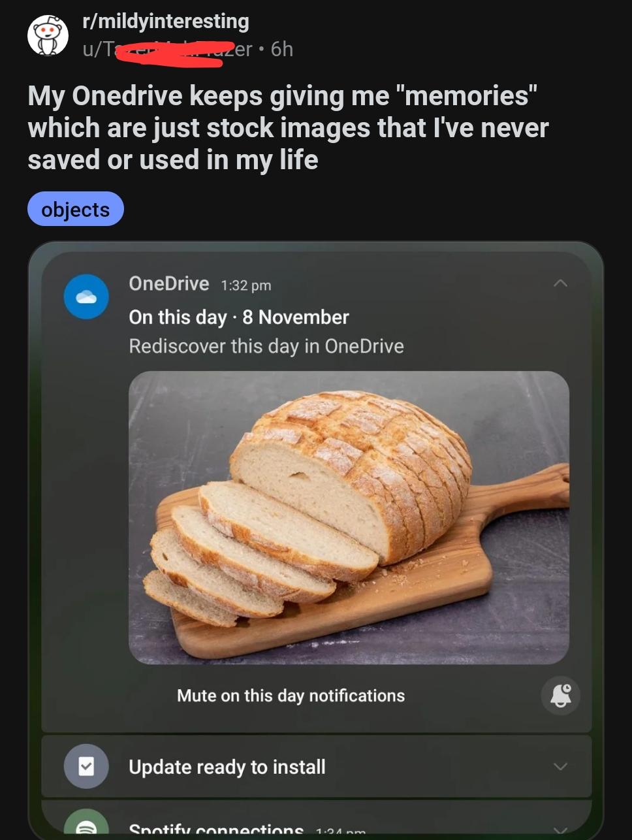
Task: Collapse the OneDrive notification chevron
Action: (x=560, y=283)
